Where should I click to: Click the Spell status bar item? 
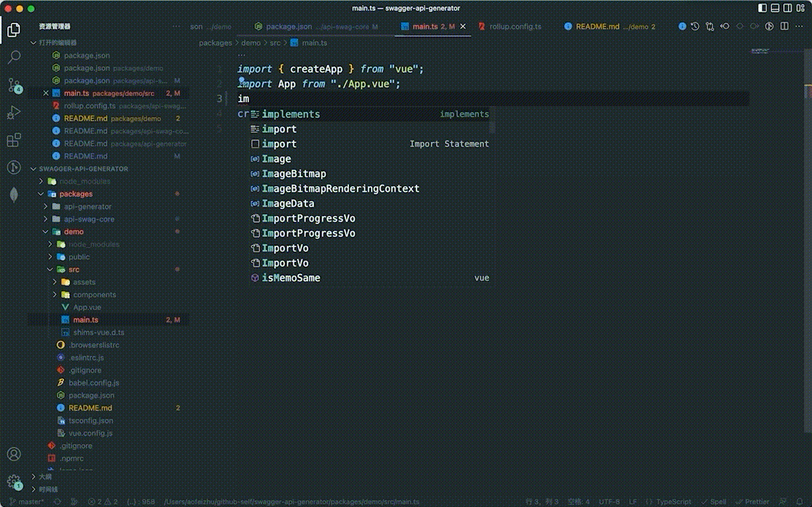pos(713,501)
